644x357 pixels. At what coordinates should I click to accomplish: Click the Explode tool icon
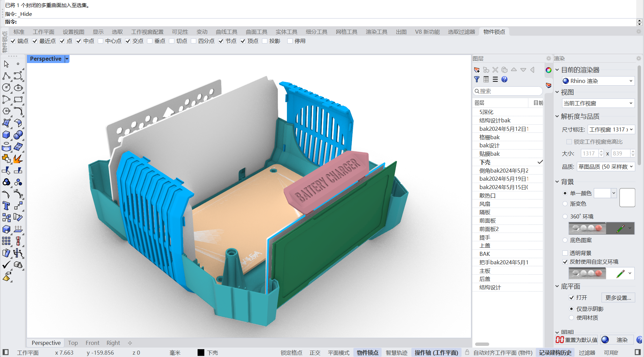pos(18,158)
